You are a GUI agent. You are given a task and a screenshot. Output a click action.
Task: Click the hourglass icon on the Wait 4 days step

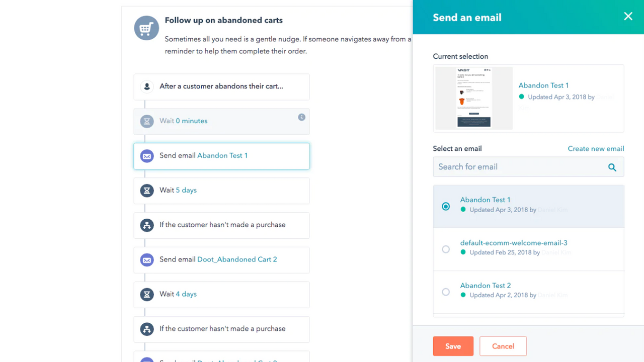click(x=146, y=295)
